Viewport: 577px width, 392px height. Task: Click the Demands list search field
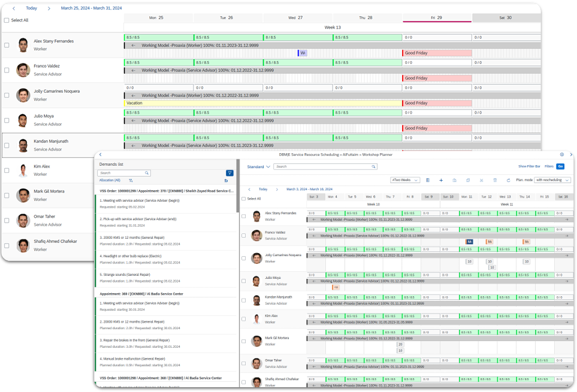tap(124, 173)
